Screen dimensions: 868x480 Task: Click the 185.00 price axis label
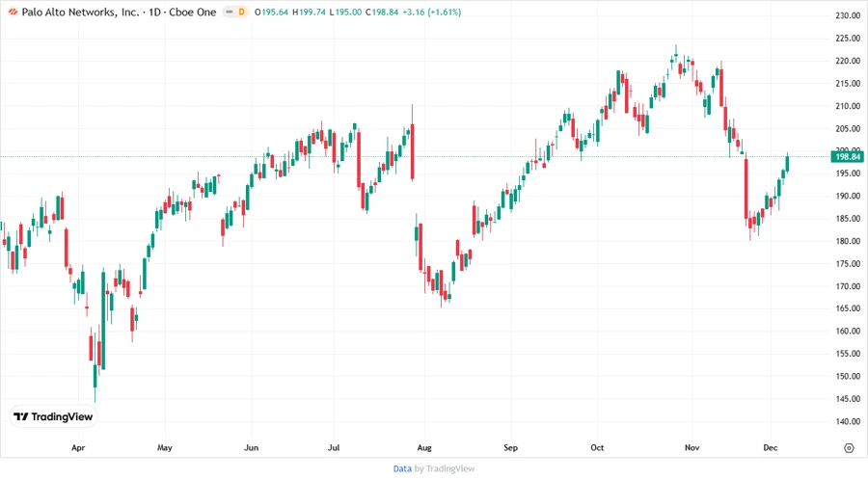848,219
